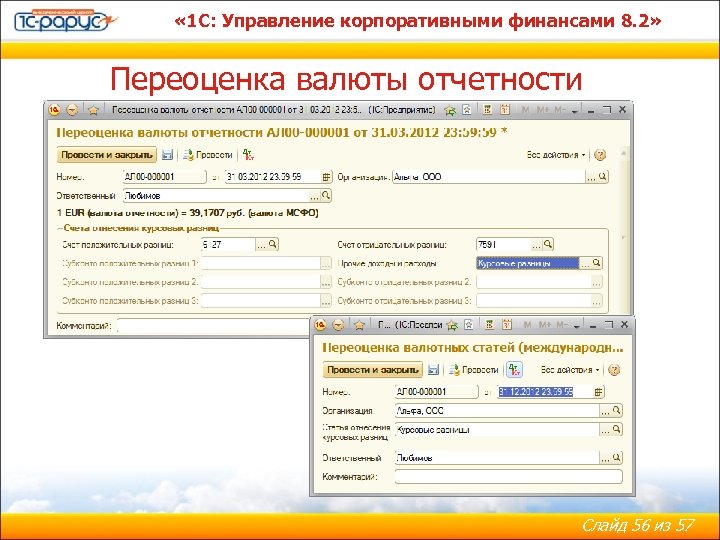
Task: Click the ellipsis selector for Организация in main window
Action: [x=591, y=177]
